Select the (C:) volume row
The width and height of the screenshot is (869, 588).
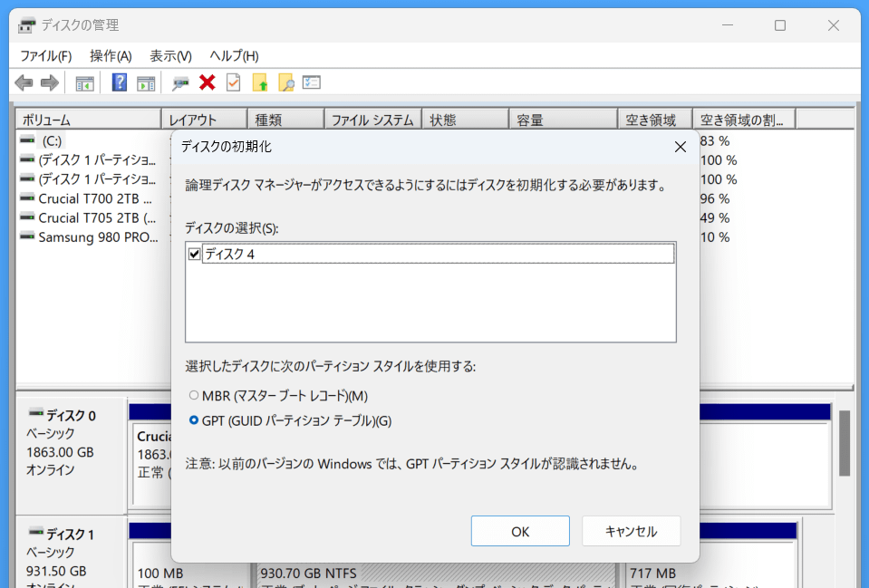[51, 140]
